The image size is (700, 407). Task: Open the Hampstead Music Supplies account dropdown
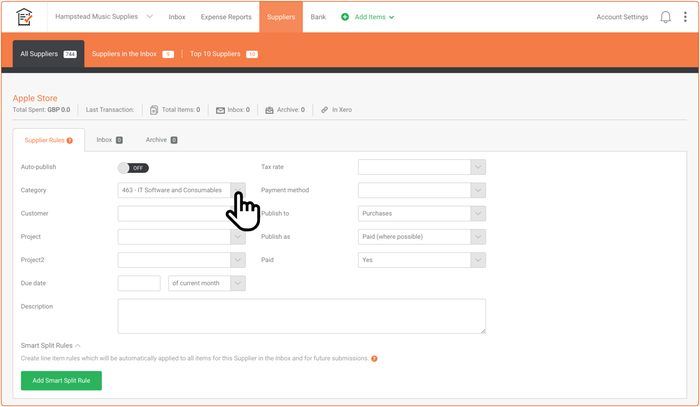click(x=104, y=17)
